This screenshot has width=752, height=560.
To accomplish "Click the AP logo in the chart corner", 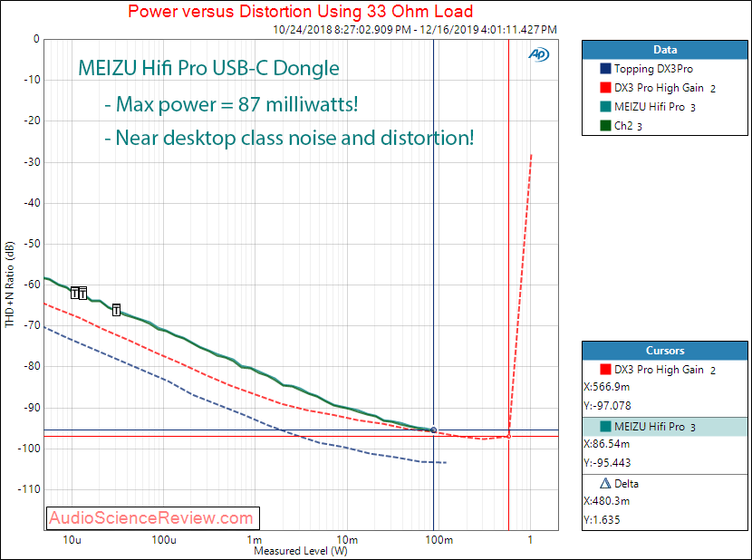I will 538,54.
